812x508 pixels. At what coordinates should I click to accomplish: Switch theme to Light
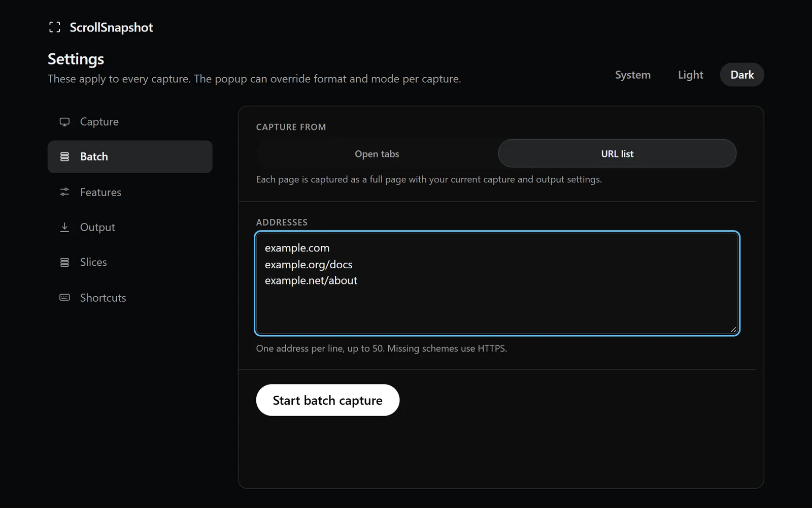click(x=691, y=75)
